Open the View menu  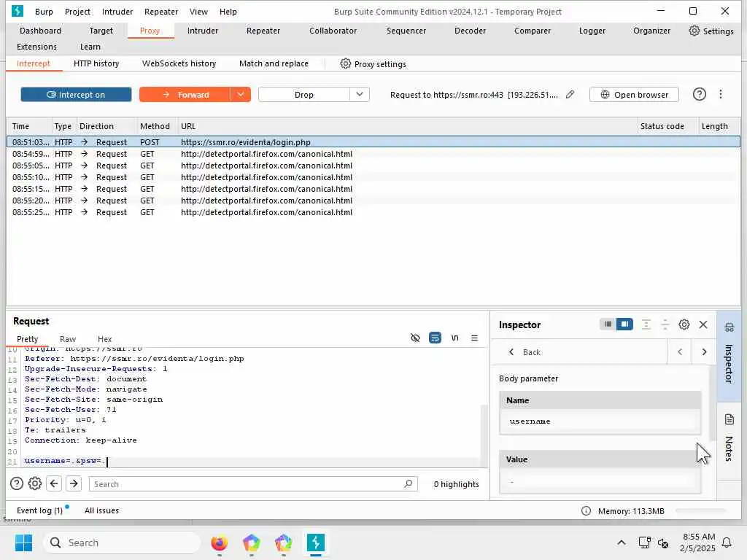point(198,12)
